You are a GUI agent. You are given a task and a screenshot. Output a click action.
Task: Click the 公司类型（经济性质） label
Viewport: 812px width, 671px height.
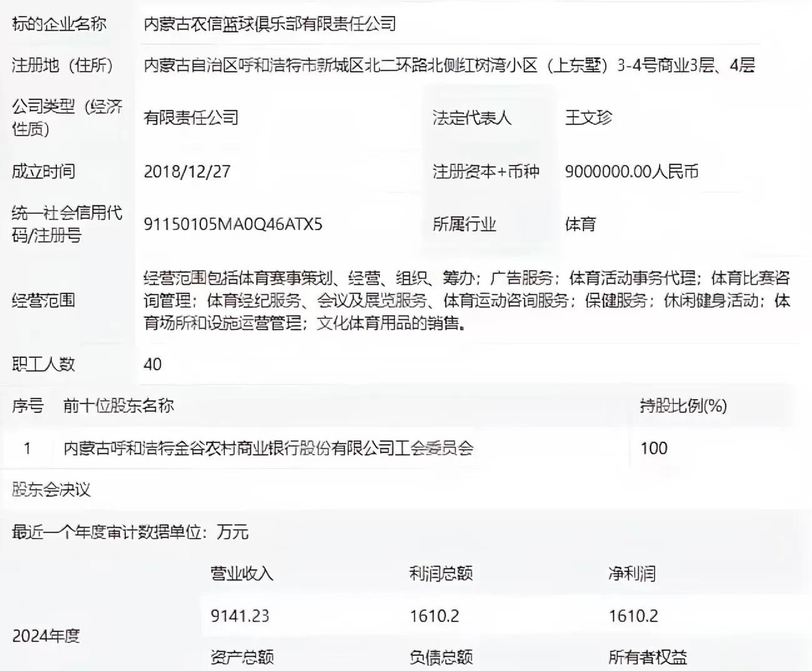click(x=67, y=118)
